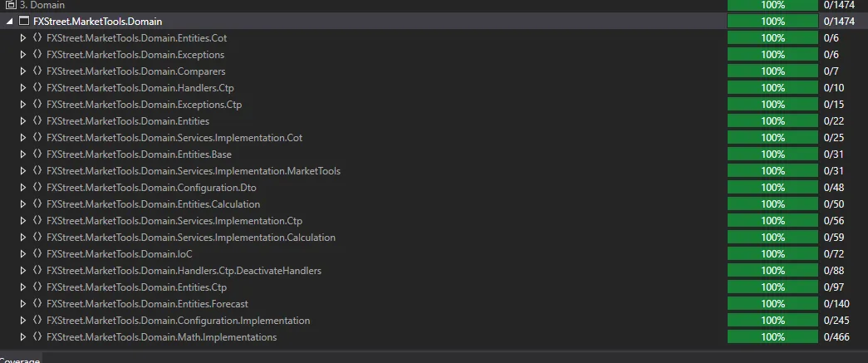
Task: Click namespace icon of Configuration.Implementation row
Action: [37, 321]
